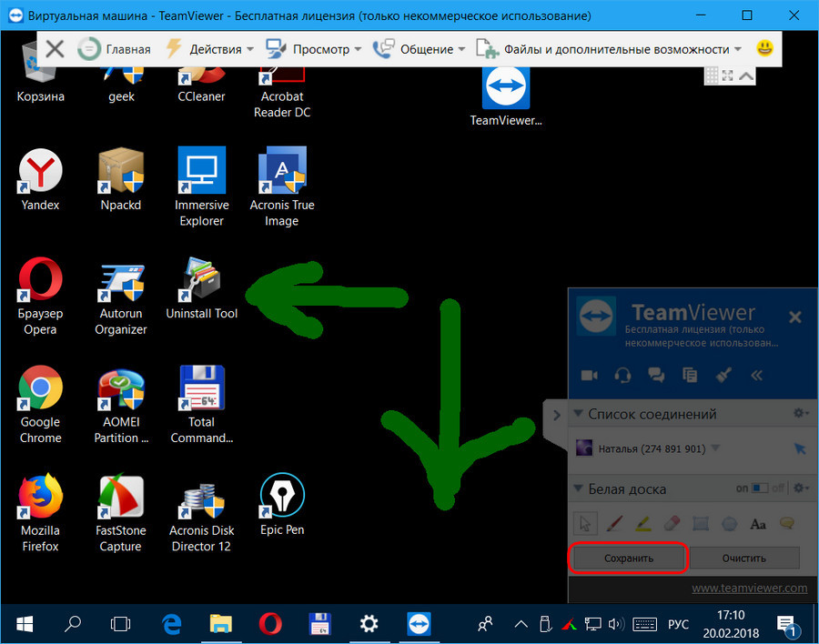The image size is (819, 644).
Task: Collapse the Белая доска section
Action: click(577, 489)
